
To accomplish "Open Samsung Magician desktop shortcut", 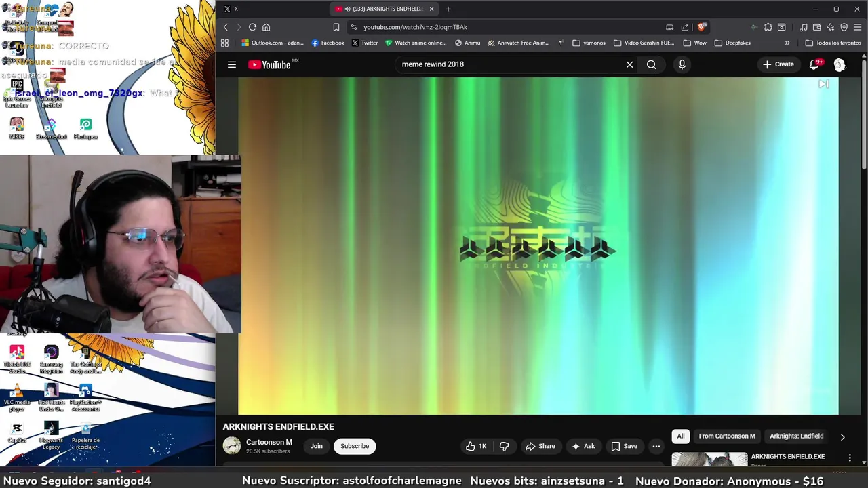I will (x=51, y=360).
